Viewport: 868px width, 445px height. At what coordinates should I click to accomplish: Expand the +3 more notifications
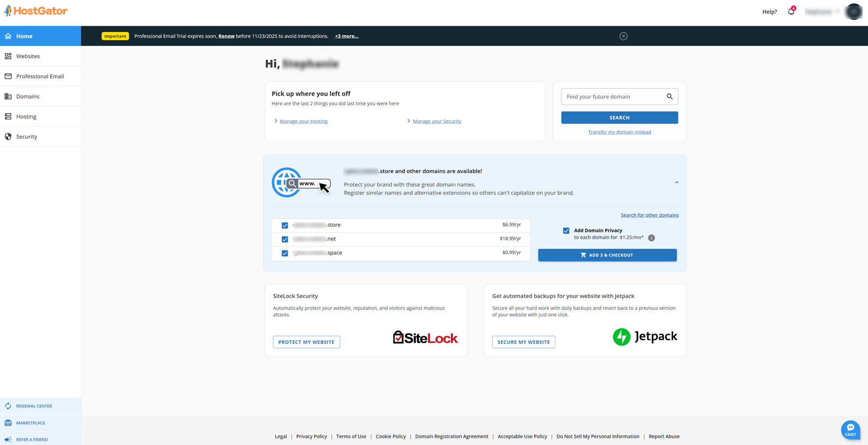pyautogui.click(x=346, y=36)
